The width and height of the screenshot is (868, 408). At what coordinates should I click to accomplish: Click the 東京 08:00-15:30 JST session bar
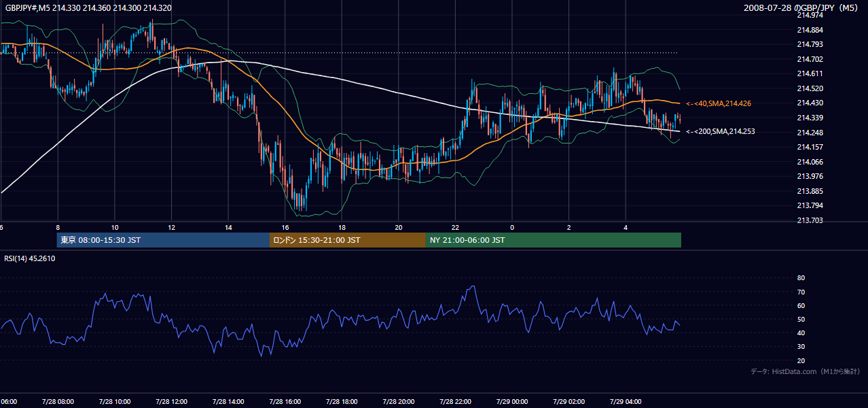pos(163,240)
